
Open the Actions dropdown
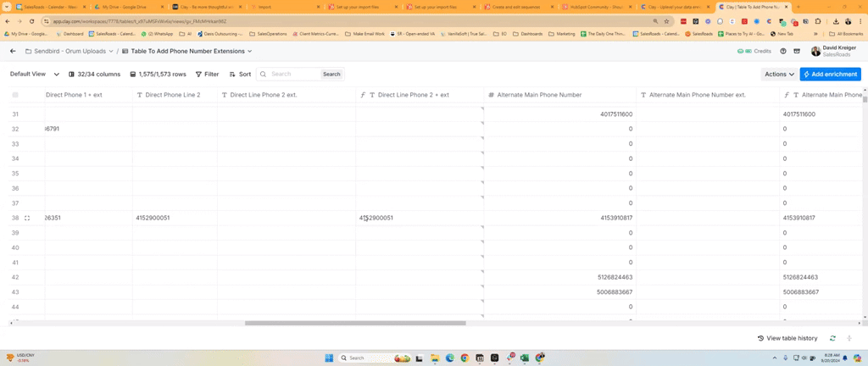[779, 75]
